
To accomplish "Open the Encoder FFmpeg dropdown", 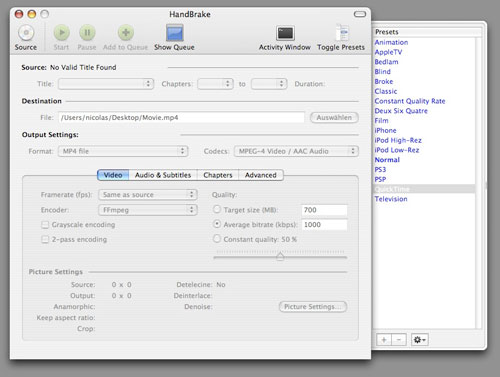I will point(148,210).
